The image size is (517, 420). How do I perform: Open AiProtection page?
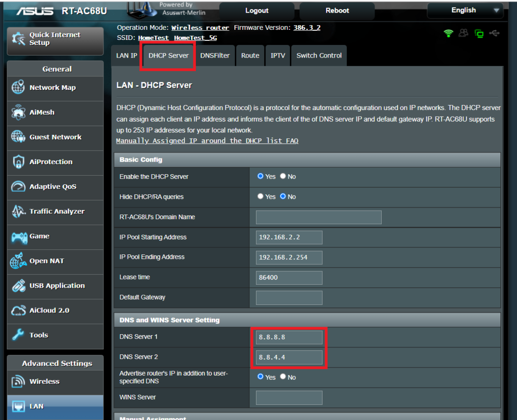click(56, 162)
